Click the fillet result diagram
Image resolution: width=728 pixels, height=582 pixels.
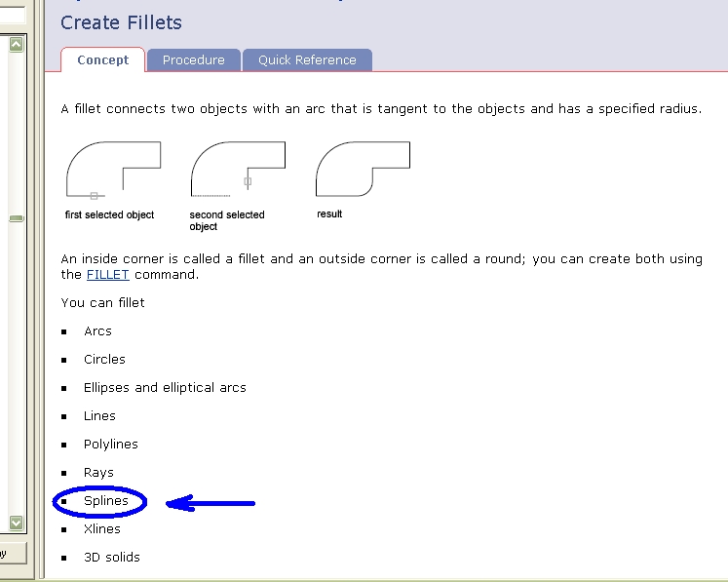click(363, 169)
